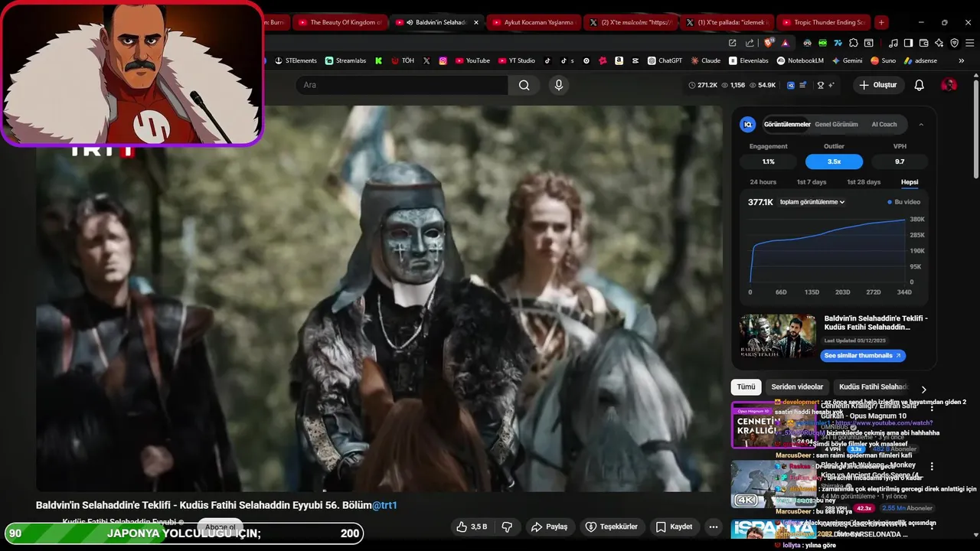Viewport: 980px width, 551px height.
Task: Open Baldvin video thumbnail in vidIQ panel
Action: tap(778, 335)
